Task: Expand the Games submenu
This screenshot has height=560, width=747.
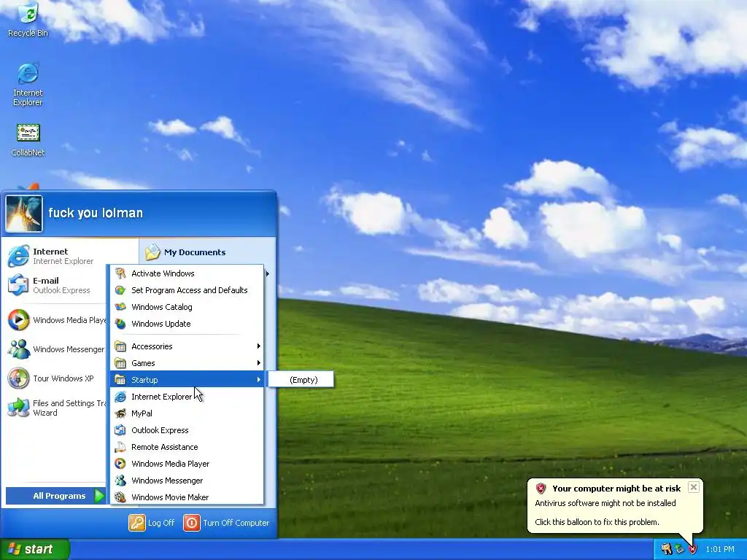Action: [x=187, y=363]
